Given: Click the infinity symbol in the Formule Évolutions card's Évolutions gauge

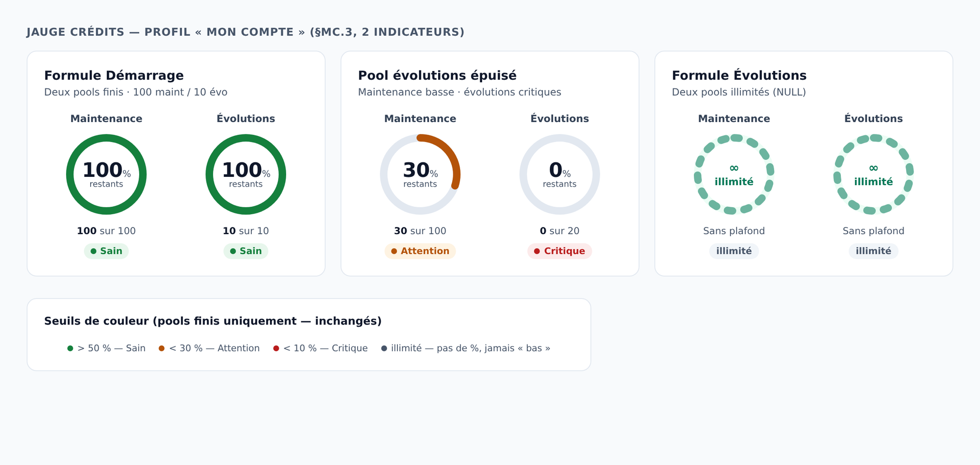Looking at the screenshot, I should (874, 169).
